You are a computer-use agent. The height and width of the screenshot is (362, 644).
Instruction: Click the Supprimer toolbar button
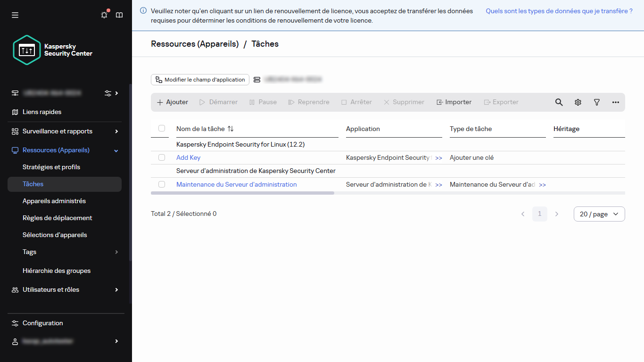404,102
